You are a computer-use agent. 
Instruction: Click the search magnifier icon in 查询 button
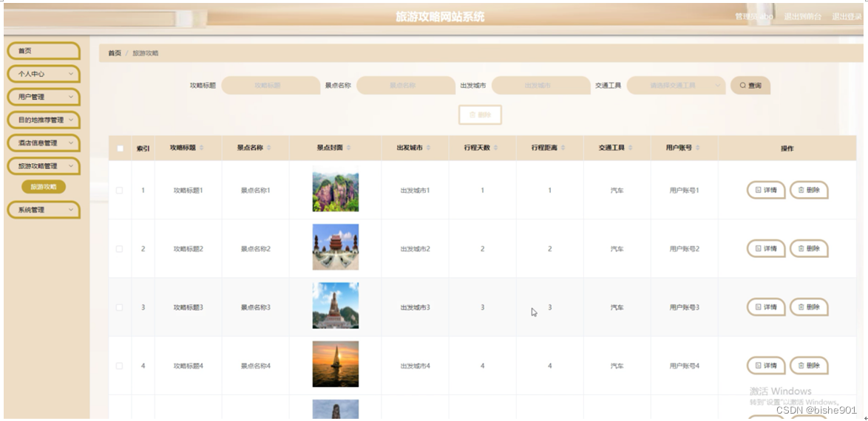tap(743, 86)
